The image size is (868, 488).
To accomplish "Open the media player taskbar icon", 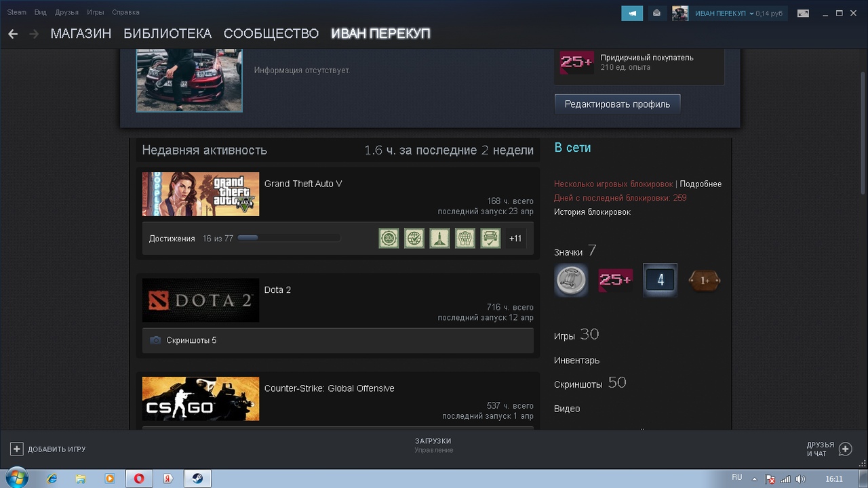I will 109,479.
